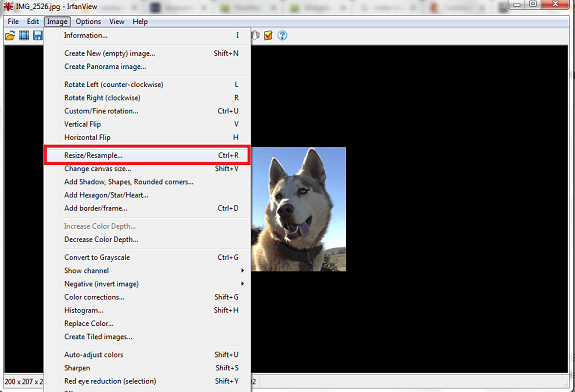Select Replace Color...
Image resolution: width=575 pixels, height=392 pixels.
147,323
